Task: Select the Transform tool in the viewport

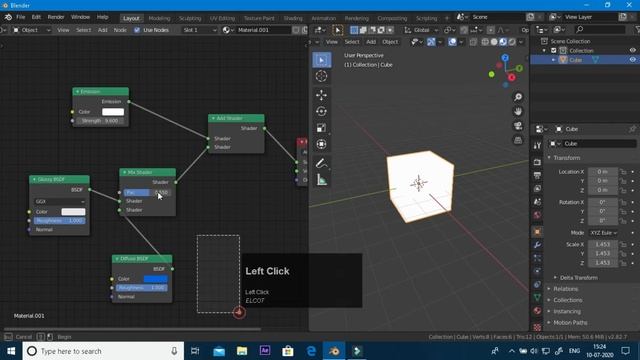Action: coord(322,144)
